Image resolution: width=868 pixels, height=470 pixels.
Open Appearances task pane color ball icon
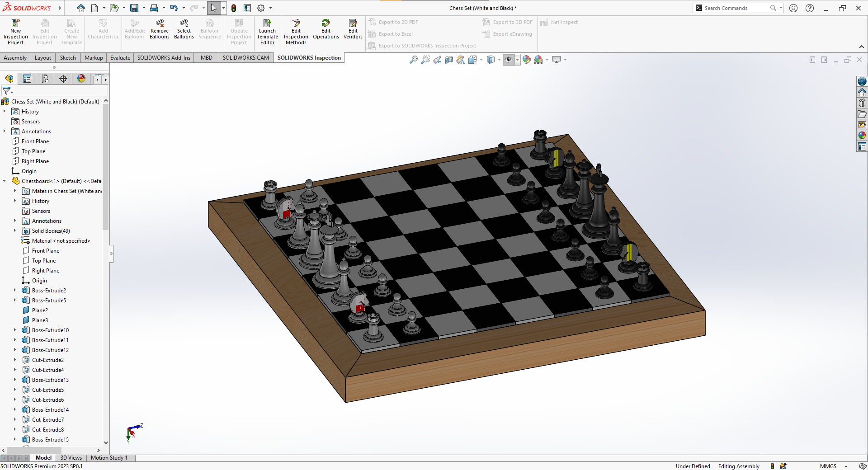(x=862, y=136)
